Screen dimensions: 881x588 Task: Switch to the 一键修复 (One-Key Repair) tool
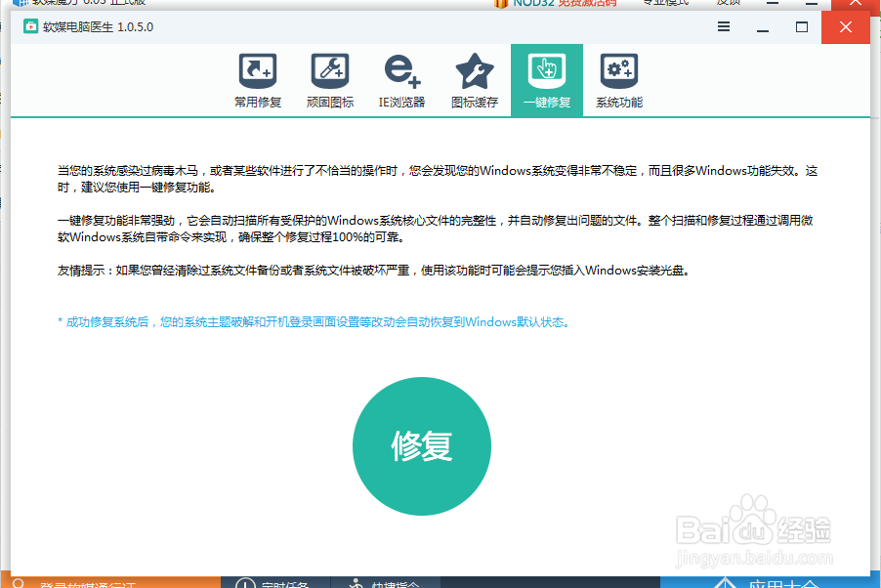[x=546, y=78]
